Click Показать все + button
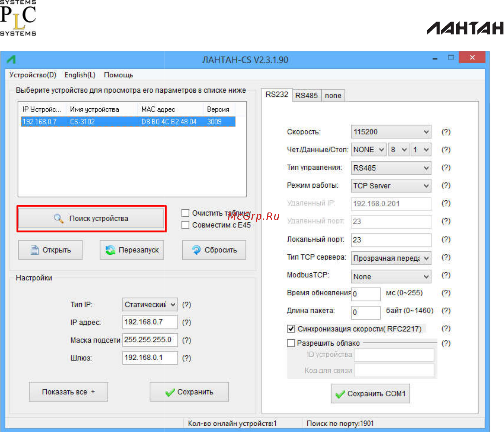 (68, 392)
